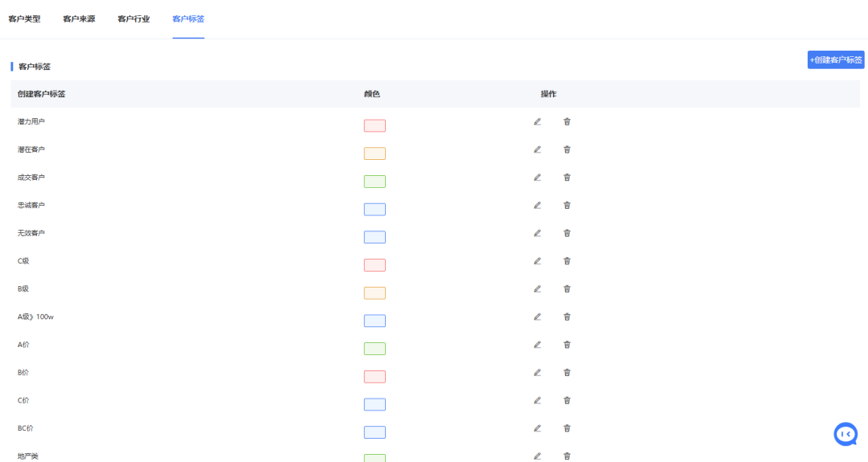Select the 无效客户 tag name
The width and height of the screenshot is (868, 462).
(31, 233)
